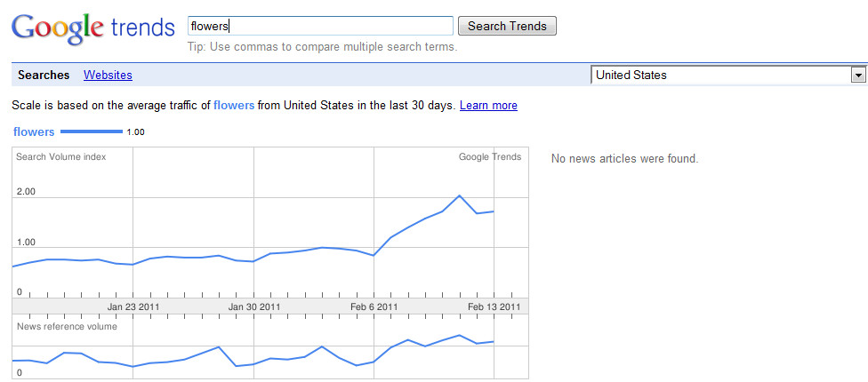Click the Feb 13 2011 date marker
Image resolution: width=868 pixels, height=382 pixels.
tap(494, 306)
